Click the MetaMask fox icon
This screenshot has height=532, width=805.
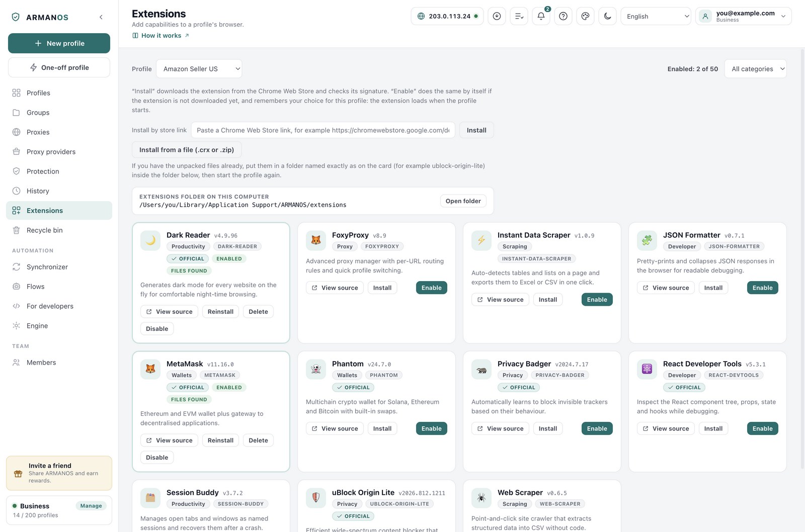click(150, 369)
